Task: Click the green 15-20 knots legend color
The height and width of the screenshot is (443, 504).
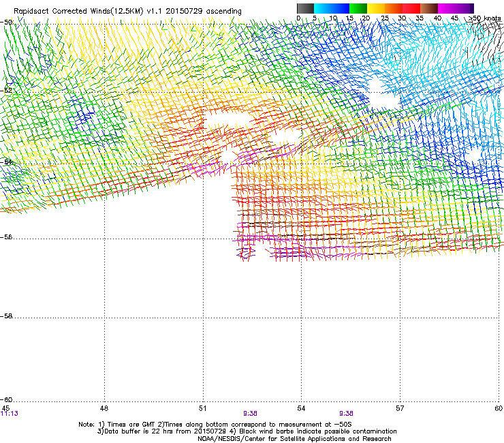Action: coord(358,8)
